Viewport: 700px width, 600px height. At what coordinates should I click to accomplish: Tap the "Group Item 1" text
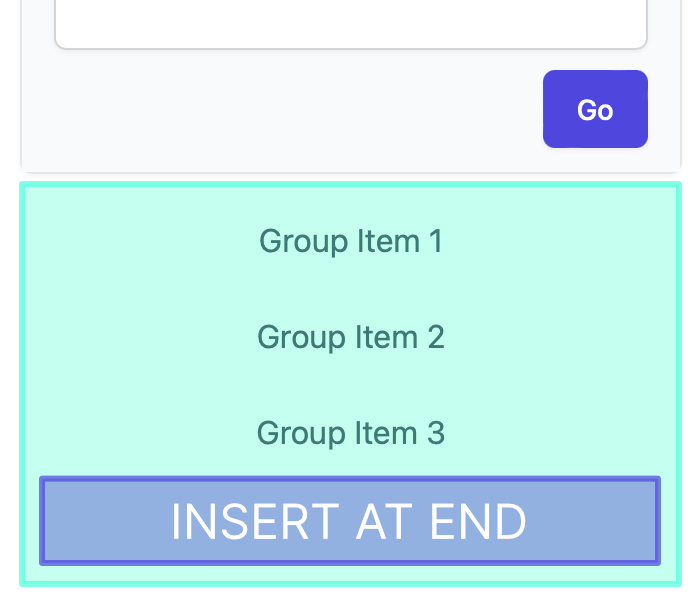(x=351, y=242)
